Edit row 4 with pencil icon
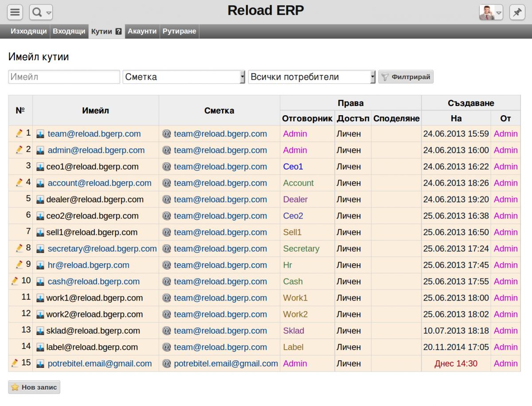Screen dimensions: 532x406 tap(19, 182)
